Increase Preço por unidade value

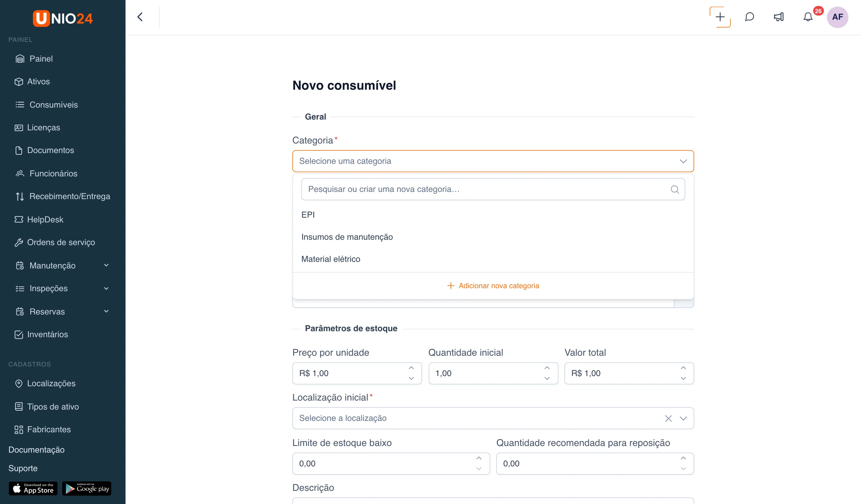411,368
